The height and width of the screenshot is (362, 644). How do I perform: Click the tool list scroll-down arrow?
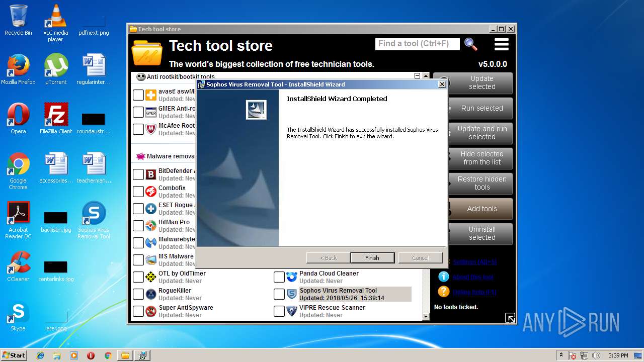click(x=426, y=317)
